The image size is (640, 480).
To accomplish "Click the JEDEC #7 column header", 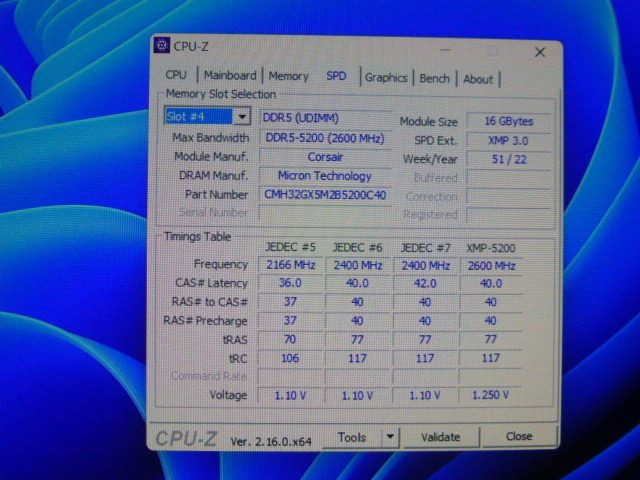I will point(425,248).
